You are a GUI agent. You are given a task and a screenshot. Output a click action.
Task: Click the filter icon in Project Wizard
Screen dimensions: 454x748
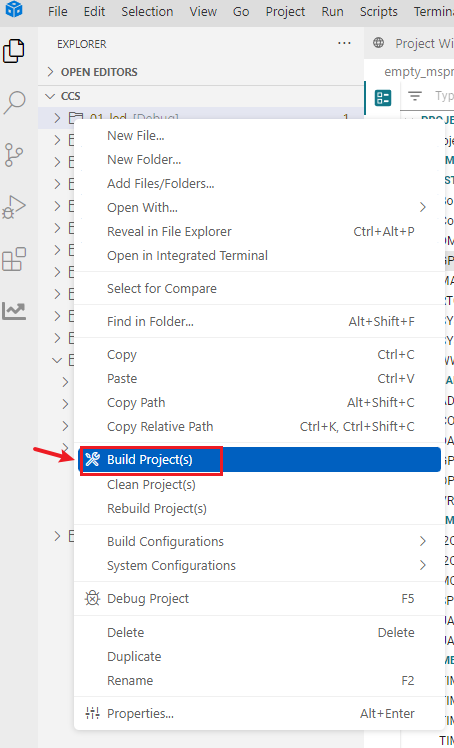tap(415, 96)
